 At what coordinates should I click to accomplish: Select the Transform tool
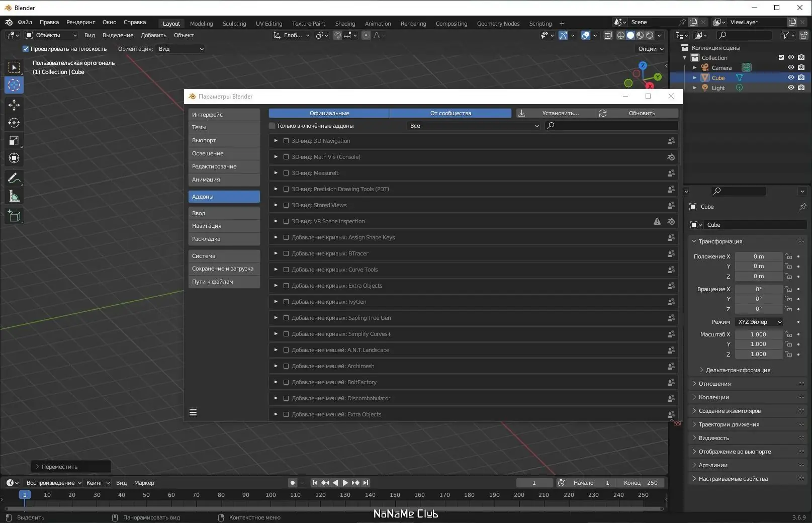click(14, 158)
